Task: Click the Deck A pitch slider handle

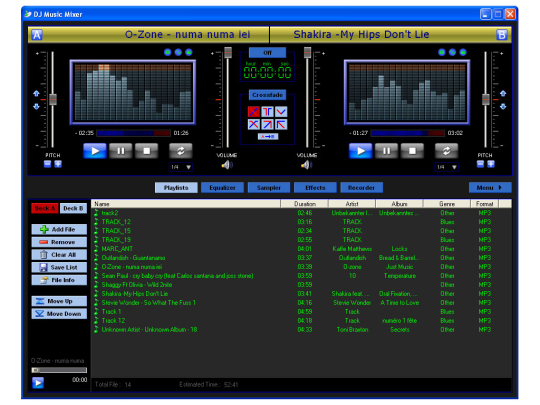Action: [x=53, y=100]
